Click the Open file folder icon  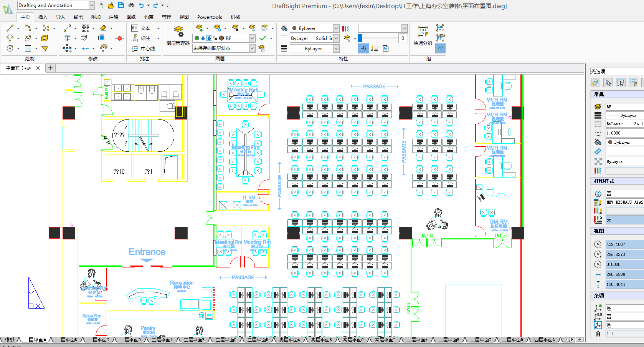[x=111, y=5]
